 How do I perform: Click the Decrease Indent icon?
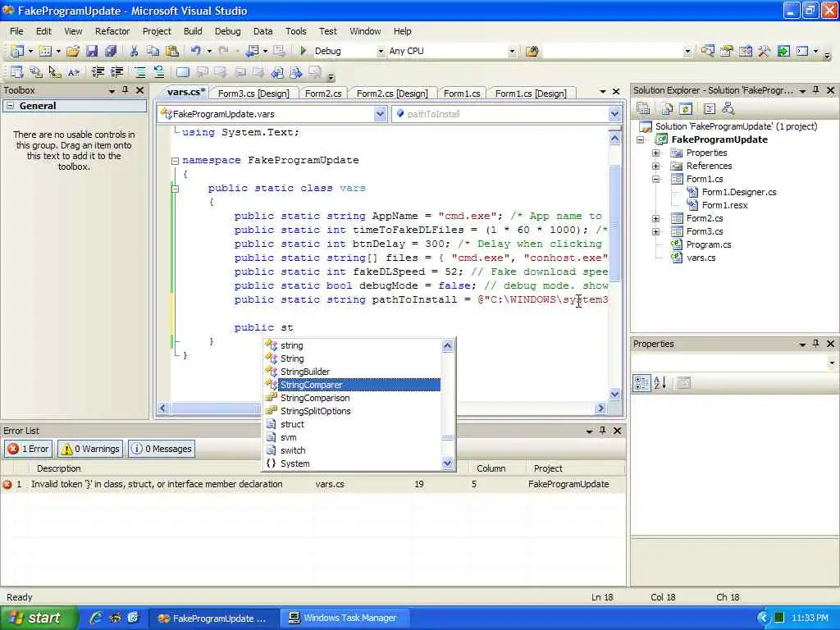tap(98, 72)
